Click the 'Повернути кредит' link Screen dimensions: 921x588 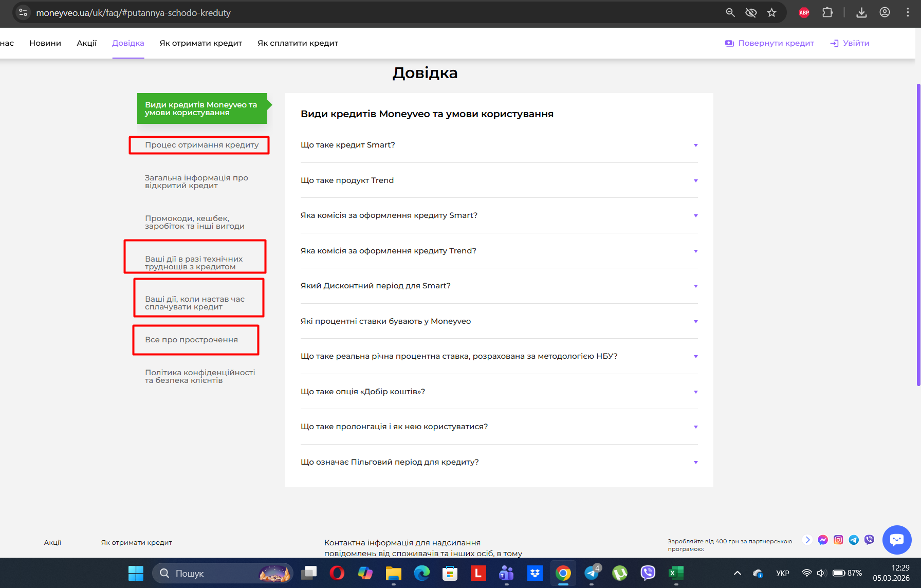769,43
